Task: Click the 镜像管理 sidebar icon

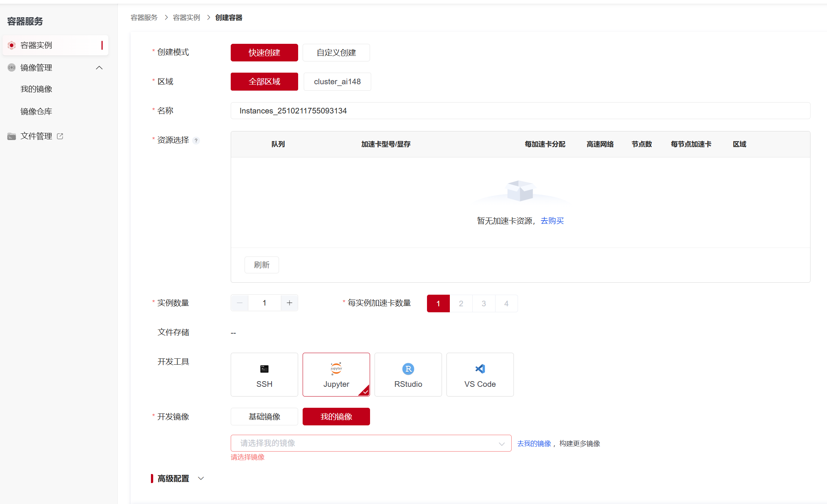Action: [x=12, y=68]
